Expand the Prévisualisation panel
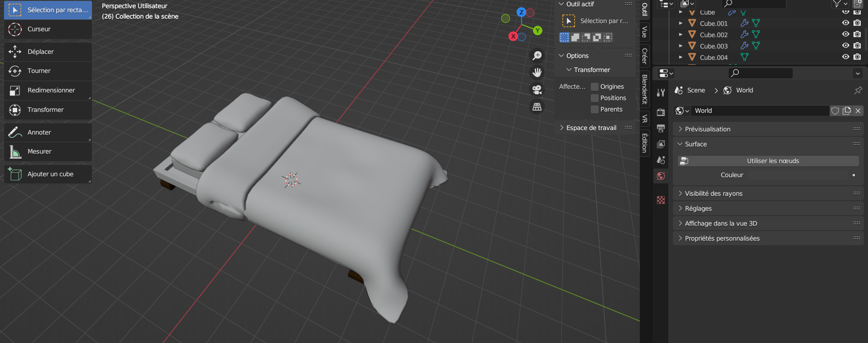The image size is (868, 343). tap(707, 129)
